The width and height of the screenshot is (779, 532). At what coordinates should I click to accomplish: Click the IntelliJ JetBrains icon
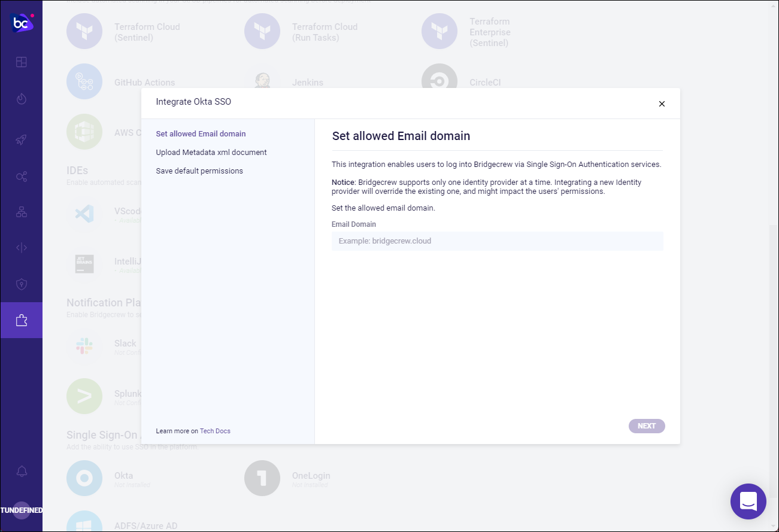point(84,264)
